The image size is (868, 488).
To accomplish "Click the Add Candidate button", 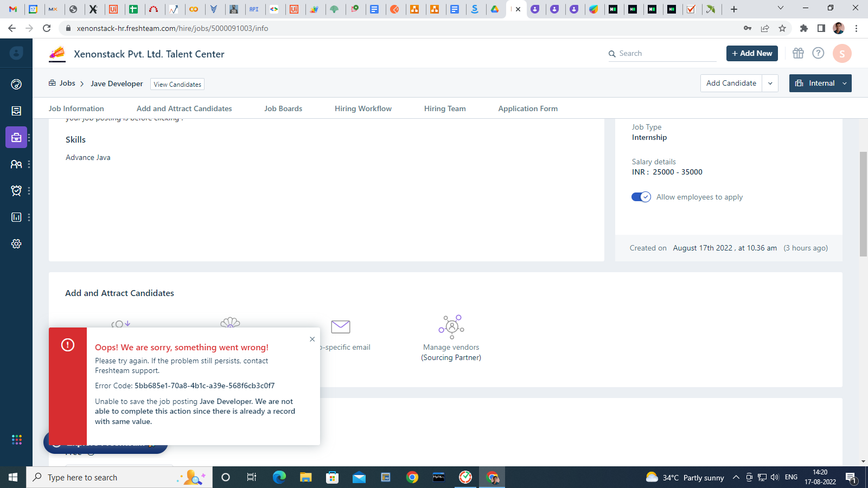I will click(731, 83).
